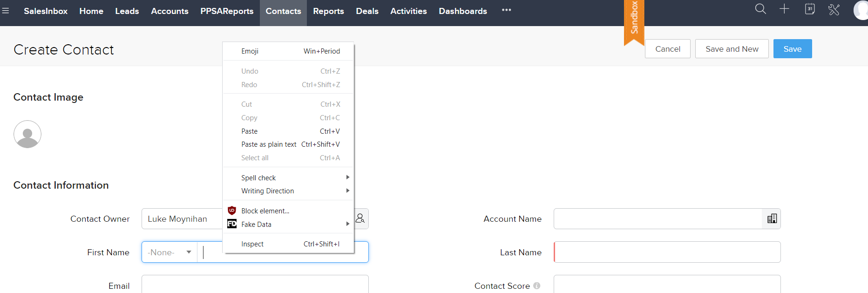The image size is (868, 293).
Task: Click Cut in the context menu
Action: [x=289, y=104]
